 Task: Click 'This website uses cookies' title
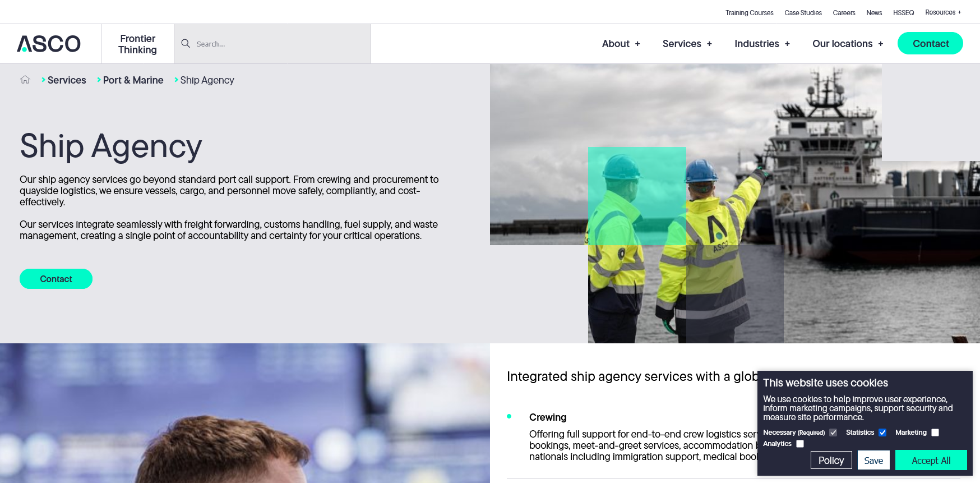825,383
